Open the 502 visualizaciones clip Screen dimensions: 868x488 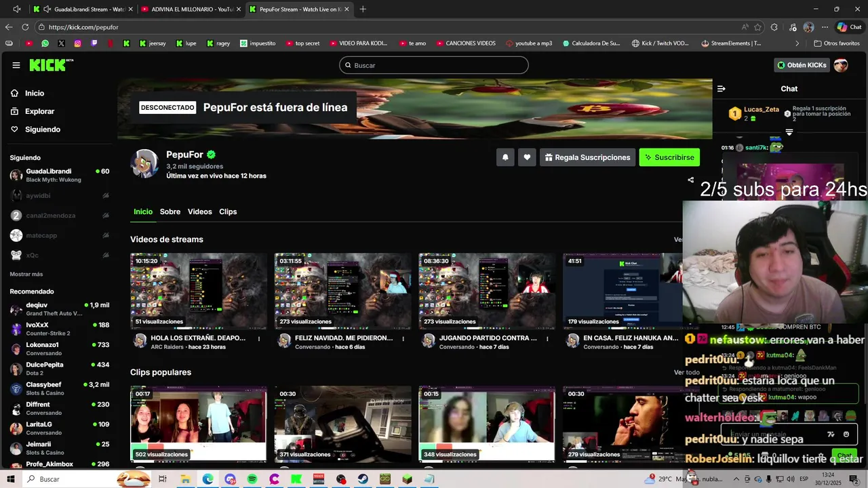click(199, 424)
